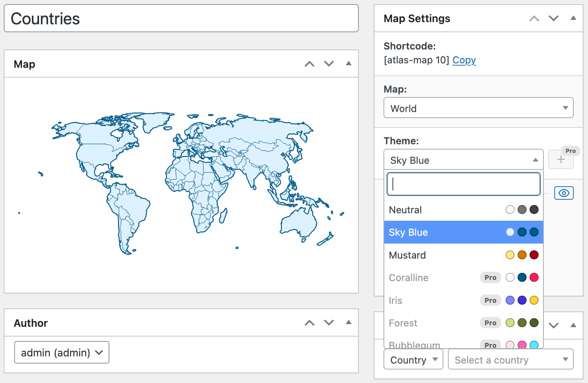
Task: Open the World map dropdown
Action: [478, 108]
